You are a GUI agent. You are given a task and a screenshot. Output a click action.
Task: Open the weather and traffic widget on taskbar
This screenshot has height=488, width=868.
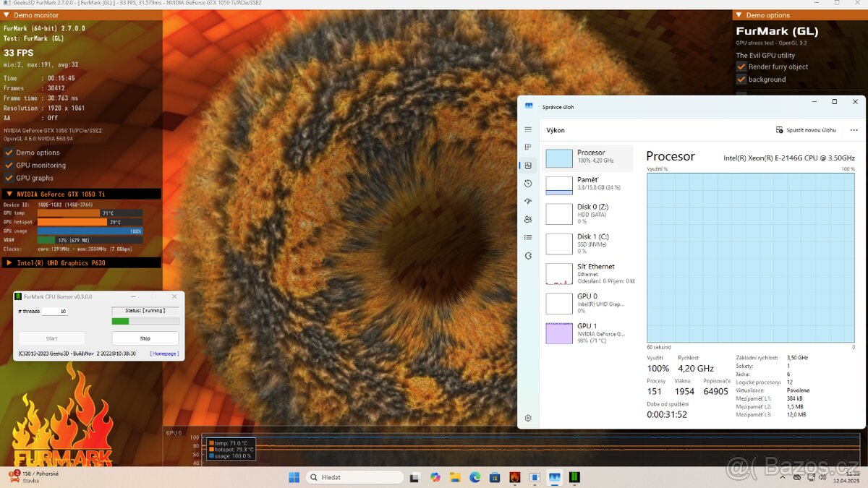tap(33, 477)
